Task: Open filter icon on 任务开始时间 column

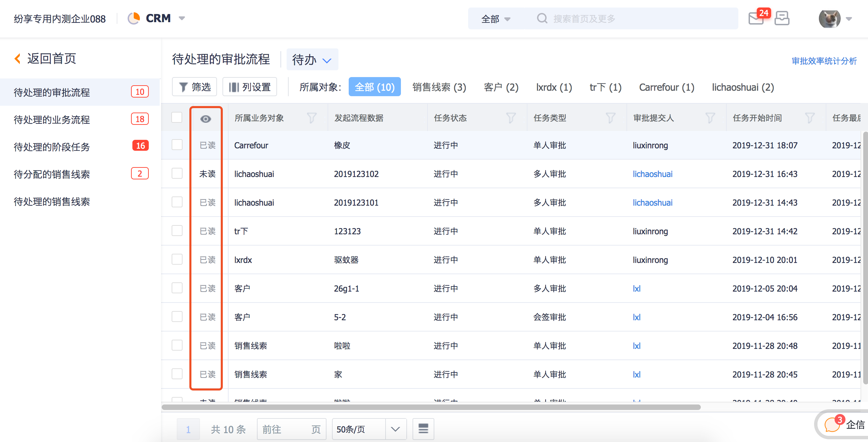Action: 809,118
